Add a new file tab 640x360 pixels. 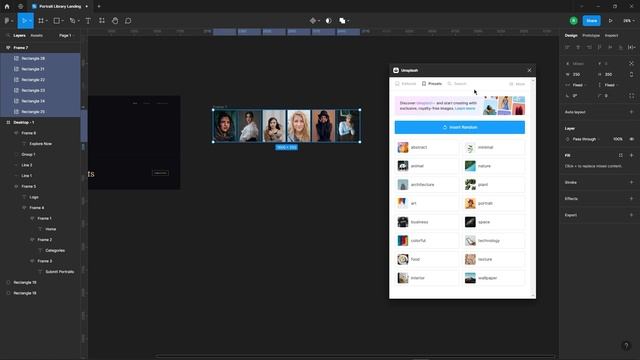tap(99, 7)
